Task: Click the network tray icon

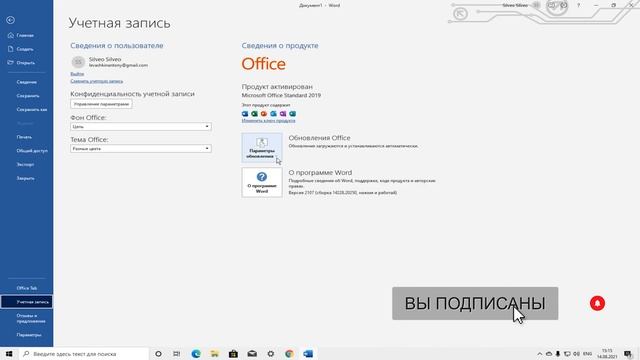Action: pos(567,354)
